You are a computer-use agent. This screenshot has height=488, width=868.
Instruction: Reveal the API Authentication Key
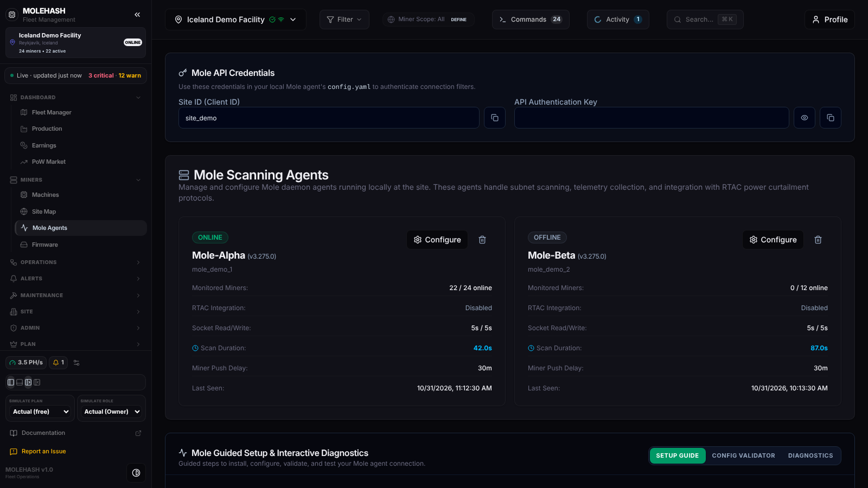pyautogui.click(x=805, y=118)
